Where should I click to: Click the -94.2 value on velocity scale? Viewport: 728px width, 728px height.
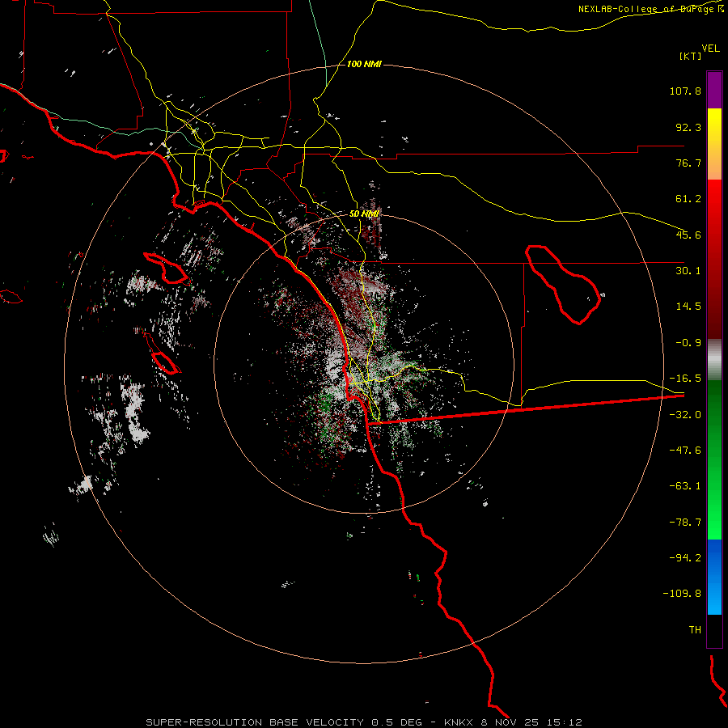685,558
